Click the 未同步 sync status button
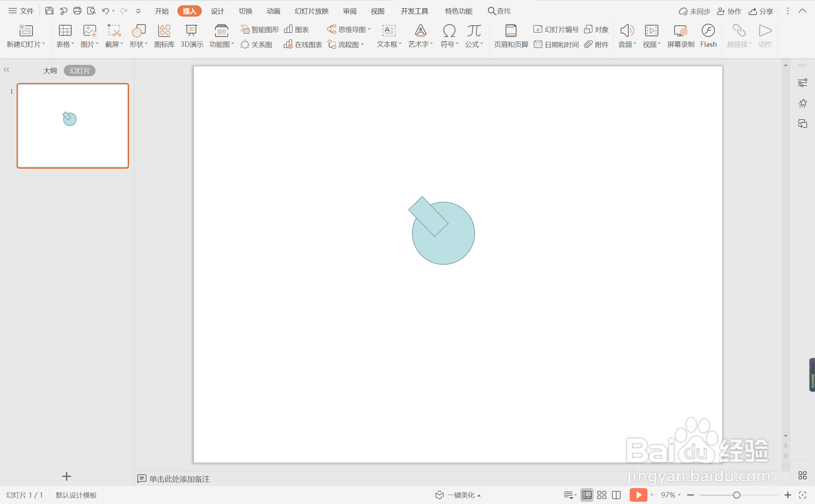The width and height of the screenshot is (815, 504). pos(694,11)
